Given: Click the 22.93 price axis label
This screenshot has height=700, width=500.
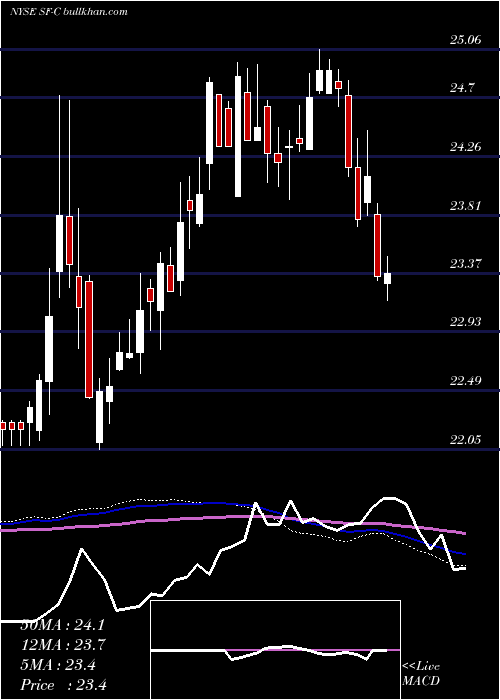Looking at the screenshot, I should pyautogui.click(x=465, y=321).
